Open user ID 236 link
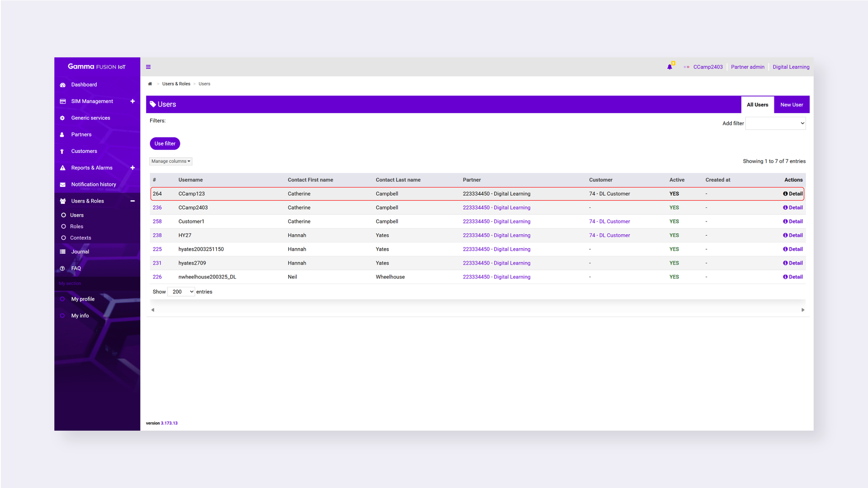The height and width of the screenshot is (488, 868). (157, 207)
